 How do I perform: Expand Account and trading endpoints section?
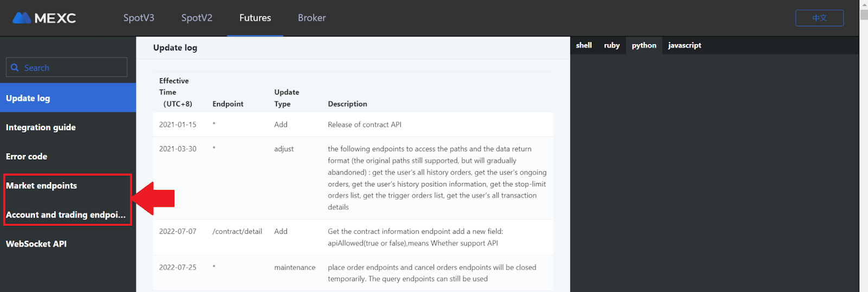point(68,215)
